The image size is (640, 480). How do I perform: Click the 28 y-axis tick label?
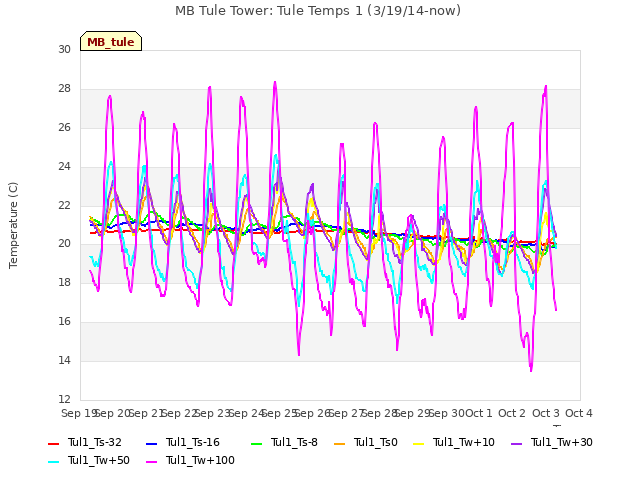[64, 89]
